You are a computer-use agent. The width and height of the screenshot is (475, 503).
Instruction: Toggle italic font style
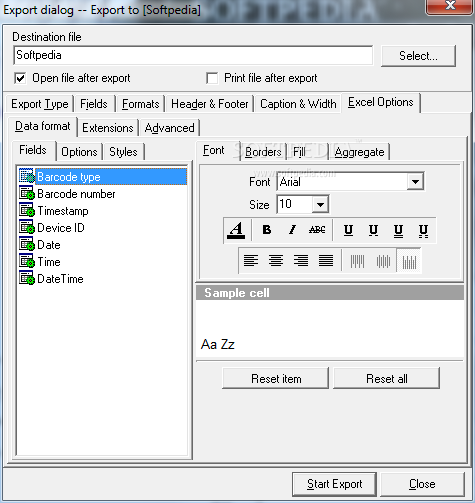[292, 230]
